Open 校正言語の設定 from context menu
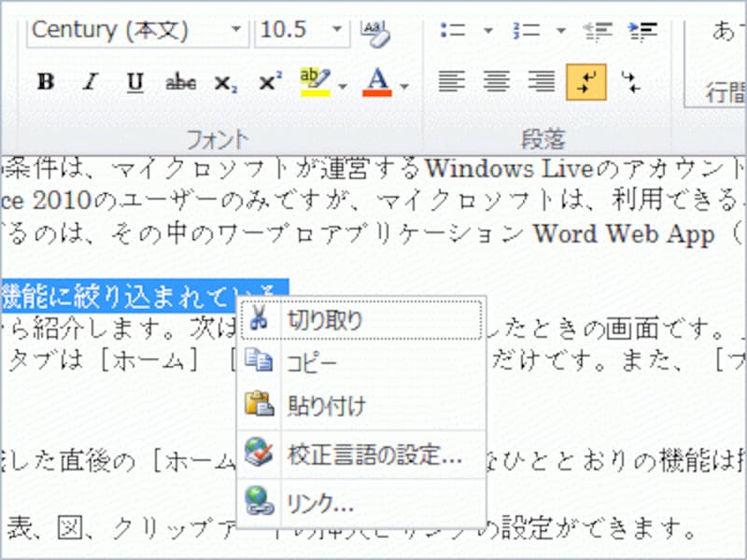 [x=361, y=455]
